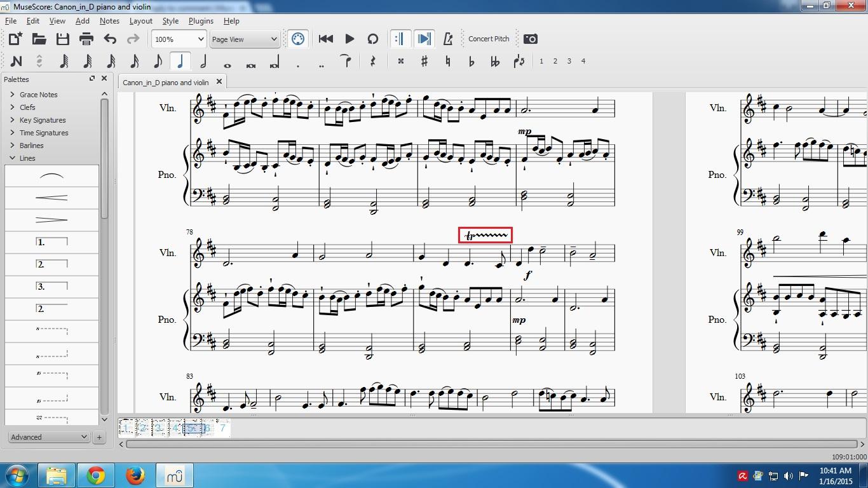Click the redo arrow

coord(133,39)
